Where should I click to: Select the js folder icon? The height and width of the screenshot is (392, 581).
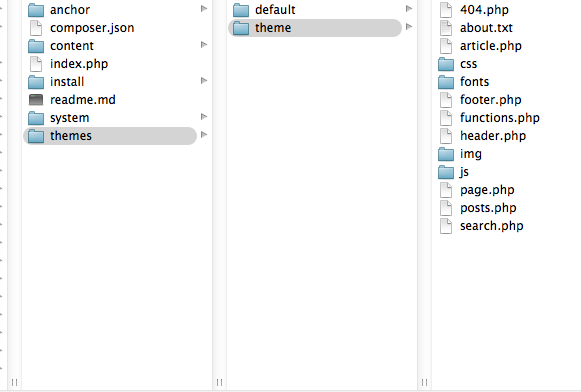tap(446, 172)
